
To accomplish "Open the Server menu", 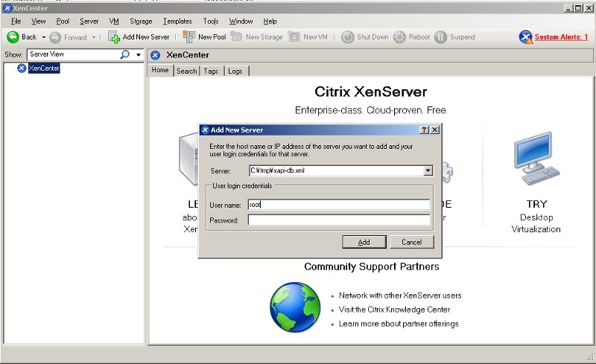I will (x=89, y=22).
